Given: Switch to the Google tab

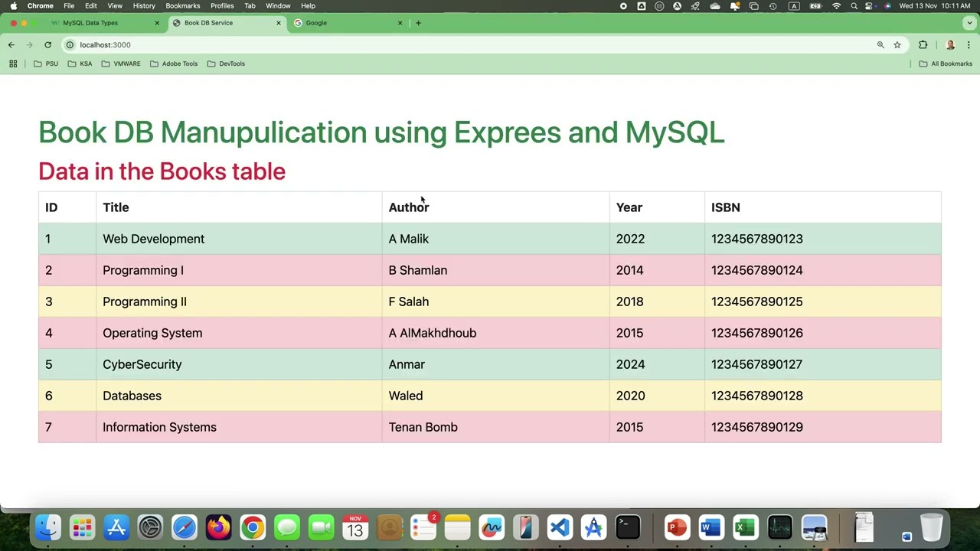Looking at the screenshot, I should click(x=348, y=23).
